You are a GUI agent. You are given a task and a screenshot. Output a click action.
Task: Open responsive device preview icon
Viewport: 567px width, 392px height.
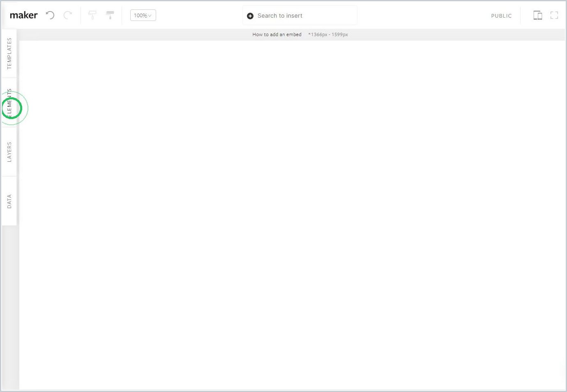tap(537, 16)
